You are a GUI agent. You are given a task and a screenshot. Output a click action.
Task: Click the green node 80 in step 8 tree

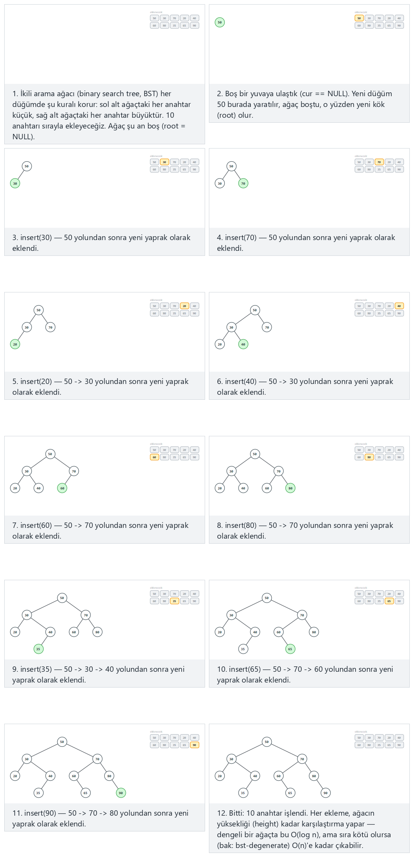(x=290, y=488)
